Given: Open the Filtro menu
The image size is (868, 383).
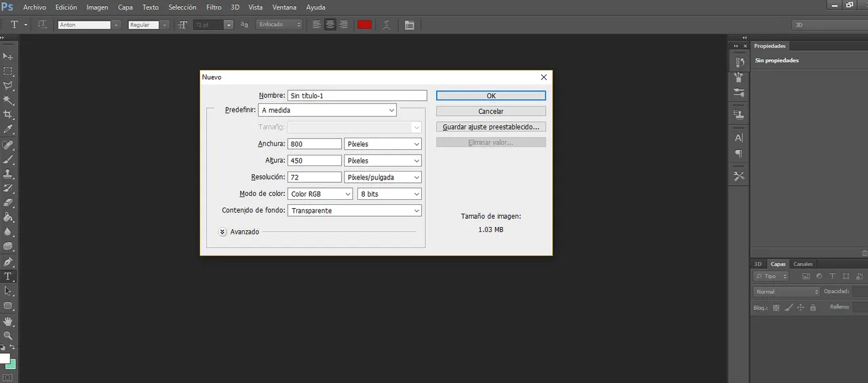Looking at the screenshot, I should (x=214, y=7).
